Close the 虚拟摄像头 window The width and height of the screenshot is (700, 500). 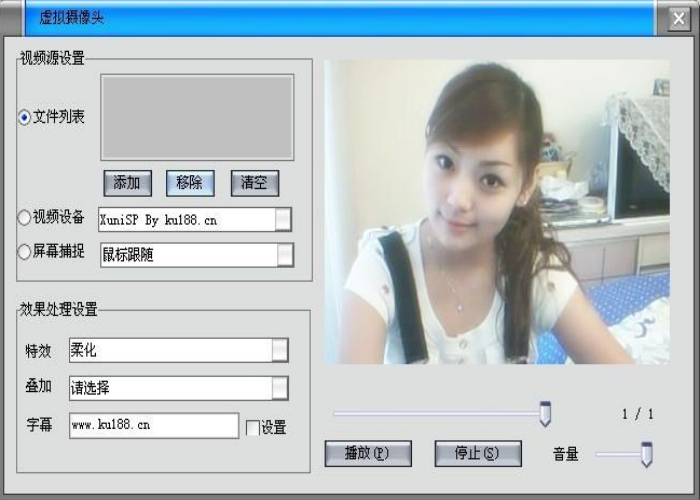click(x=679, y=19)
